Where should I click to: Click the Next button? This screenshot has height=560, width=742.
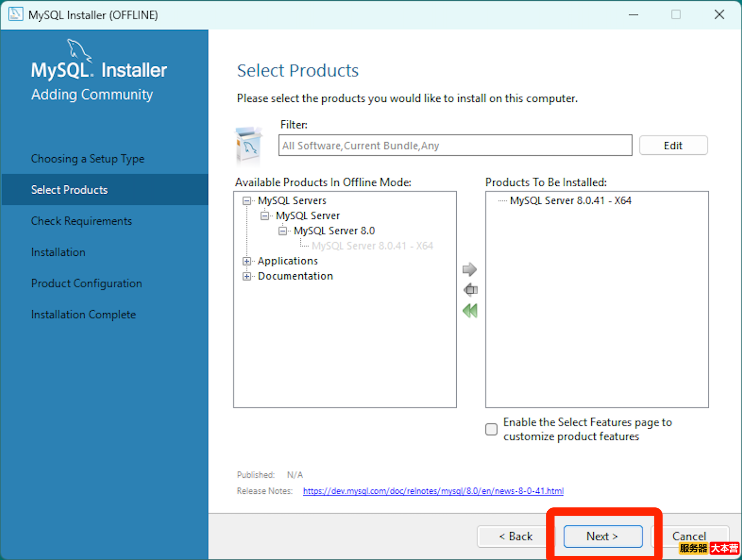pyautogui.click(x=603, y=536)
